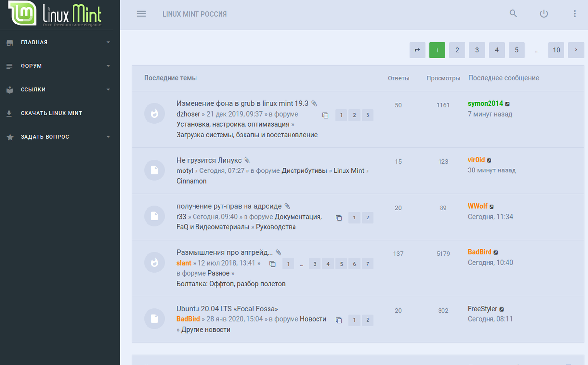Screen dimensions: 588x365
Task: Go to last post by BadBird icon
Action: click(x=496, y=253)
